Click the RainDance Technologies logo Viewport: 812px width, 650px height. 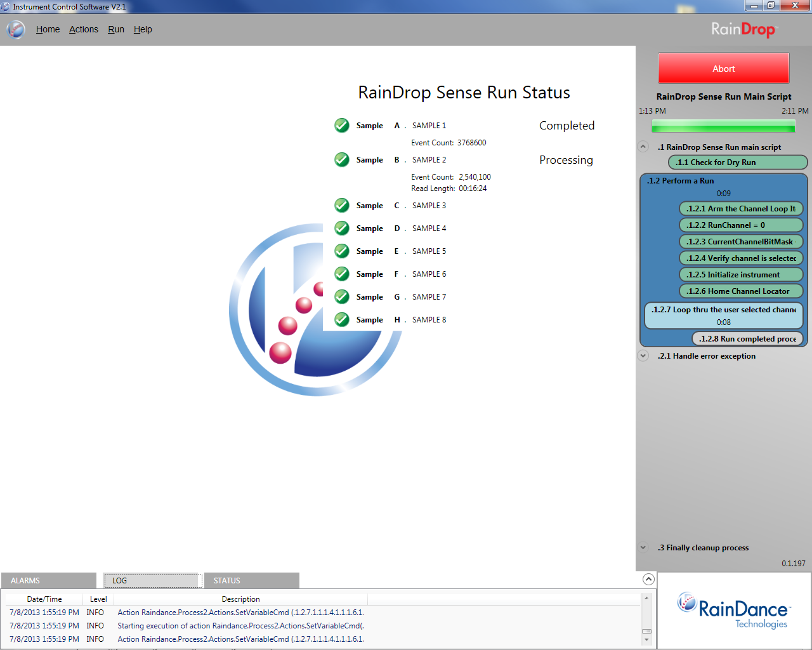click(x=734, y=611)
